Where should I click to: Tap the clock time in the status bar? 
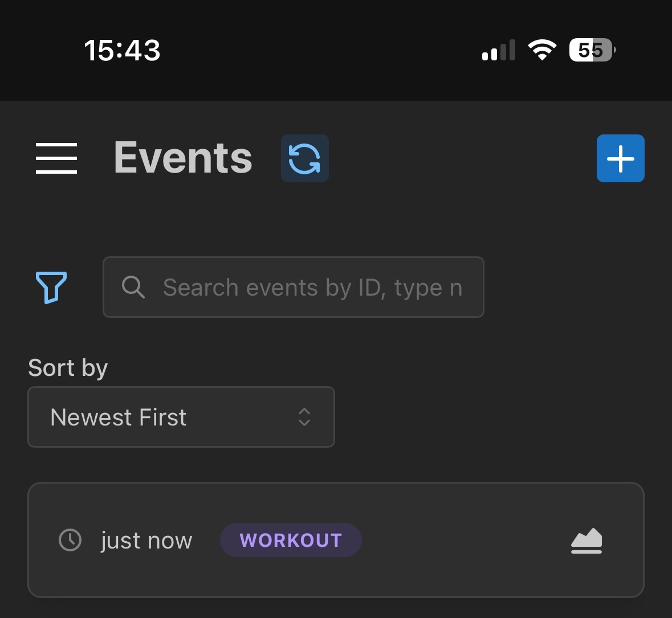[123, 50]
